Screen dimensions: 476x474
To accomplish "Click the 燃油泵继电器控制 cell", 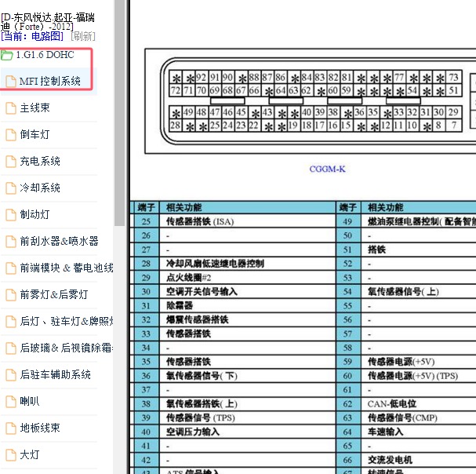I will click(x=419, y=222).
